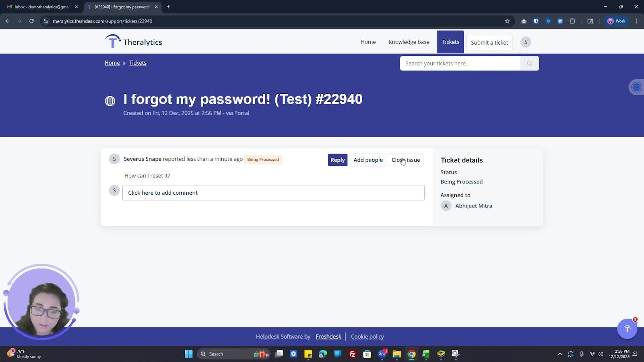Open the Home navigation item
644x362 pixels.
pyautogui.click(x=368, y=42)
